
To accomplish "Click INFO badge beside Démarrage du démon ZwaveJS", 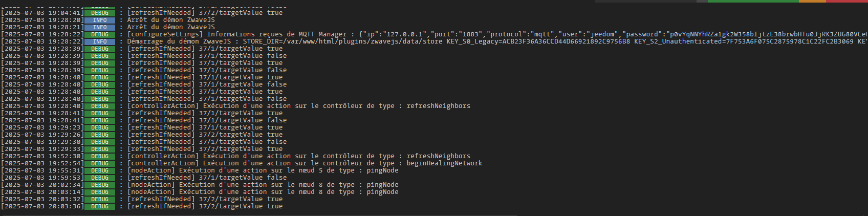I will pos(100,41).
